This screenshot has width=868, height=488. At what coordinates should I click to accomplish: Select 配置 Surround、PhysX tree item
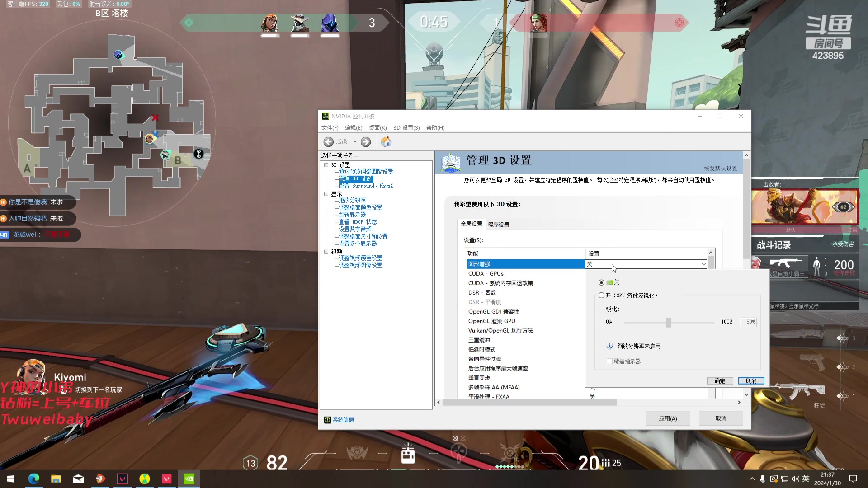pos(366,186)
